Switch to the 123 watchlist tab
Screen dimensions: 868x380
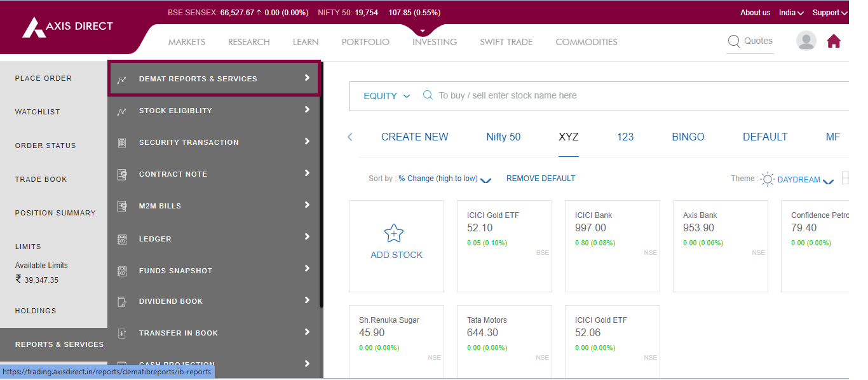click(x=625, y=137)
